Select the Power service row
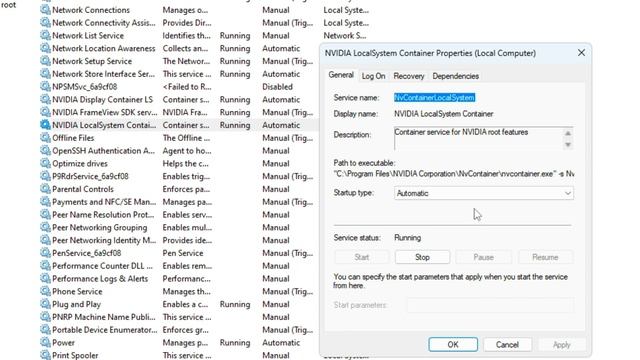640x360 pixels. (x=179, y=342)
